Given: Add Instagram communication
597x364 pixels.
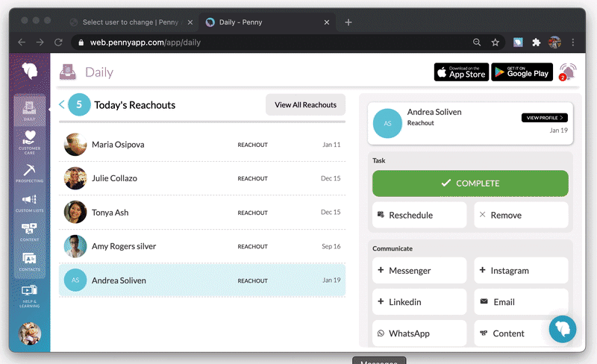Looking at the screenshot, I should pos(521,270).
